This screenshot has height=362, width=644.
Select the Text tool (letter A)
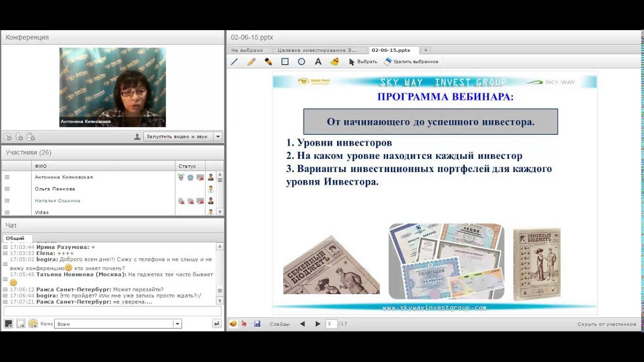pyautogui.click(x=318, y=62)
